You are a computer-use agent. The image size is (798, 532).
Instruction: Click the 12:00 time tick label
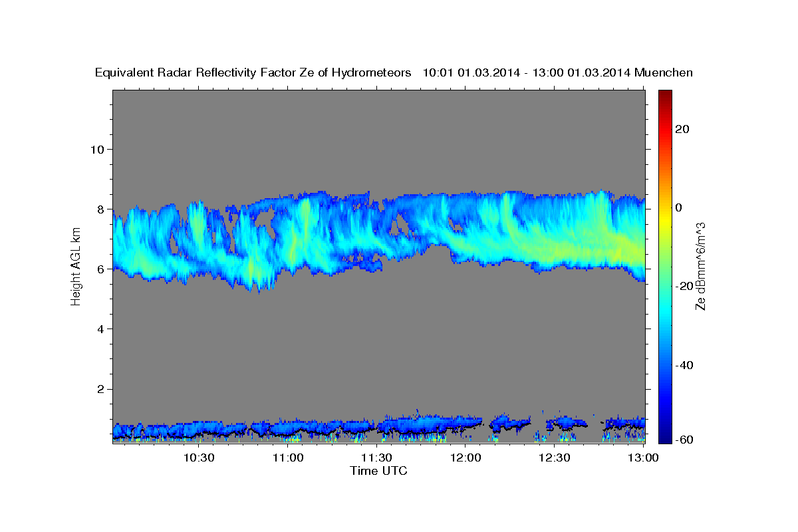(466, 458)
